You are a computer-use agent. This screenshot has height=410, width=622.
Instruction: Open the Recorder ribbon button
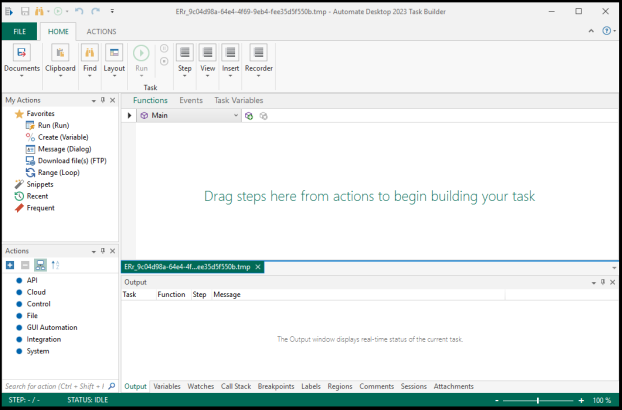(259, 59)
